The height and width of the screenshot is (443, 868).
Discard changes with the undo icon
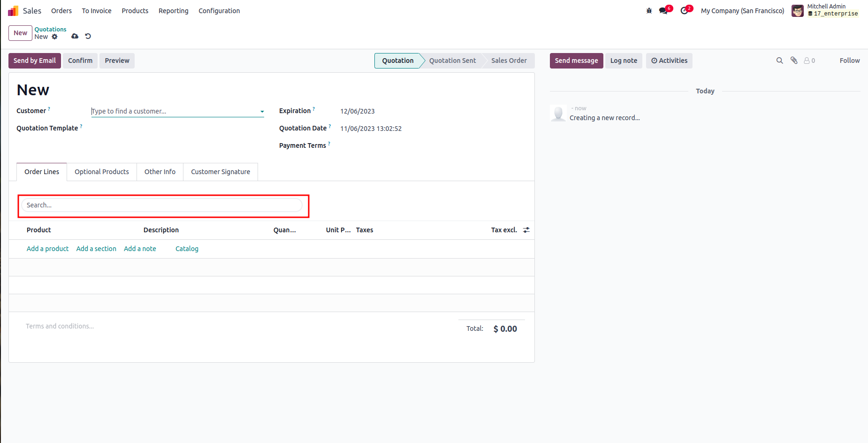coord(88,36)
